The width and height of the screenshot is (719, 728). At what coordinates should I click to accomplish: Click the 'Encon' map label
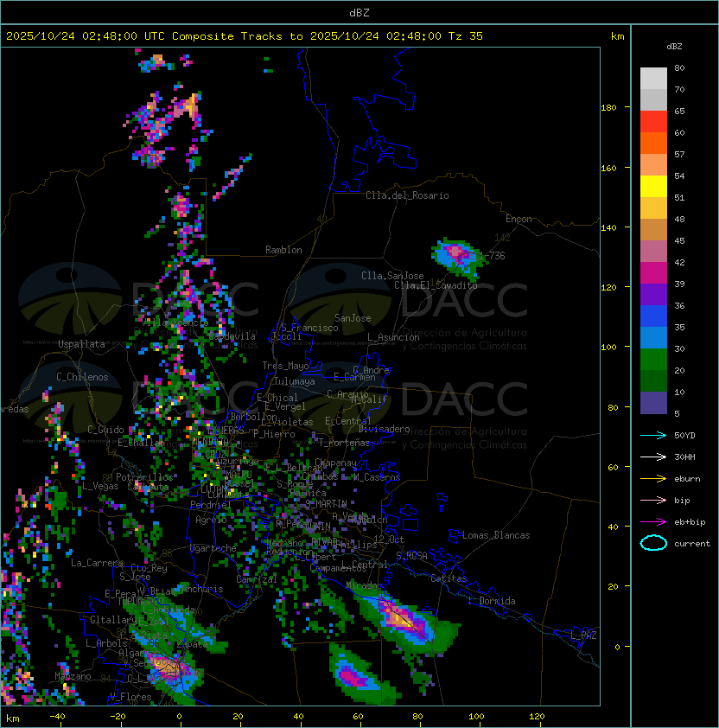coord(519,219)
